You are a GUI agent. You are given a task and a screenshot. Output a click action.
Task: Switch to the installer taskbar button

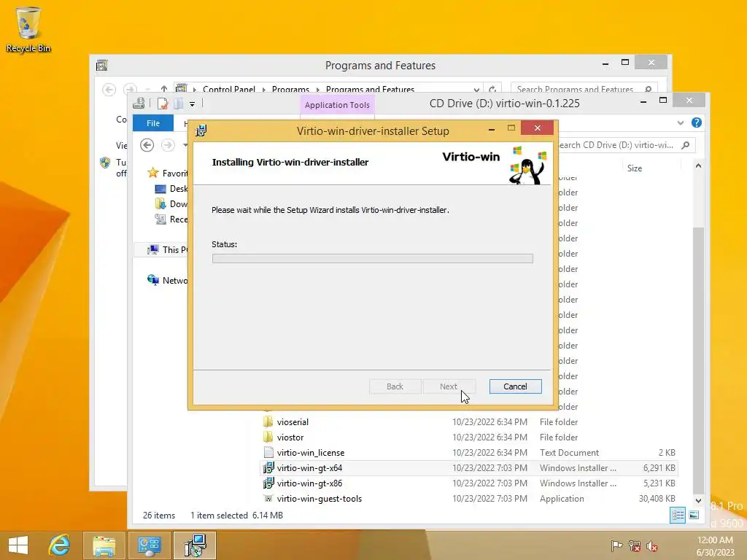tap(195, 545)
